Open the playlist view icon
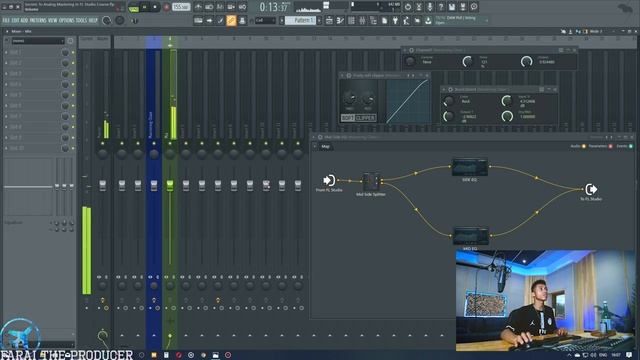 329,20
